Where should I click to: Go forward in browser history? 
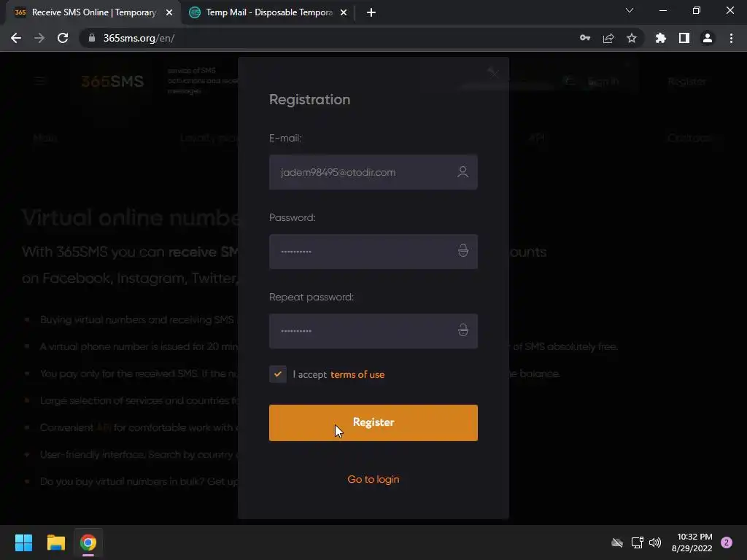click(x=39, y=38)
